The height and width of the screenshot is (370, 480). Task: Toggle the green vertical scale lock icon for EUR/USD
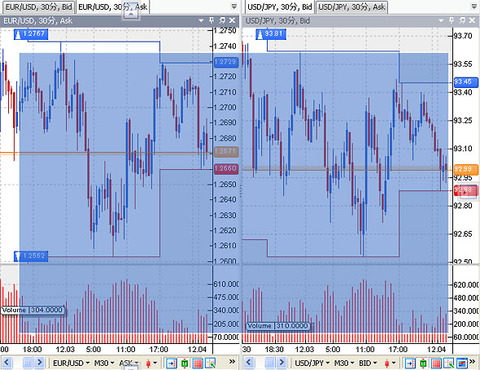184,363
